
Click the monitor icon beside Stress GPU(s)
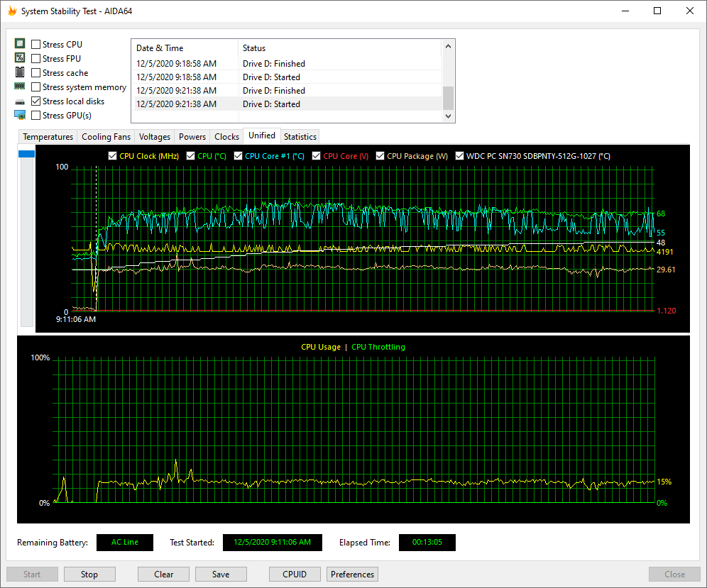pyautogui.click(x=20, y=115)
